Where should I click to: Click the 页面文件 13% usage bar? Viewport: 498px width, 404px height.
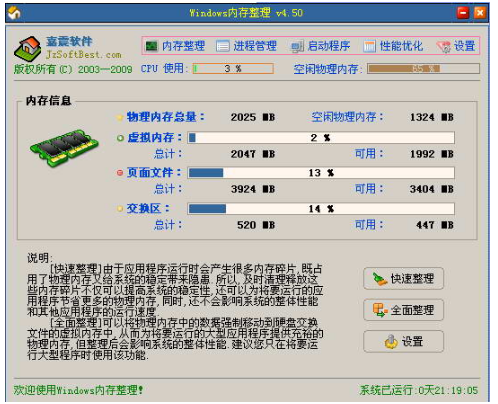(321, 173)
